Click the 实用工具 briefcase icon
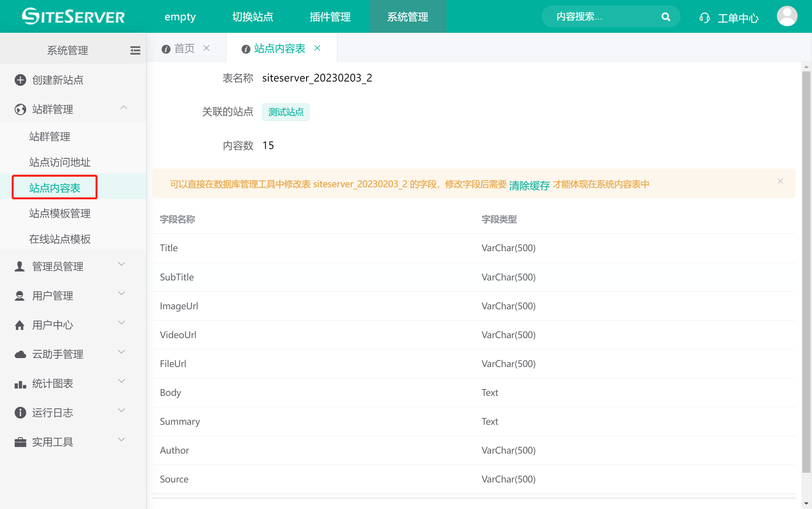The width and height of the screenshot is (812, 509). (x=20, y=442)
